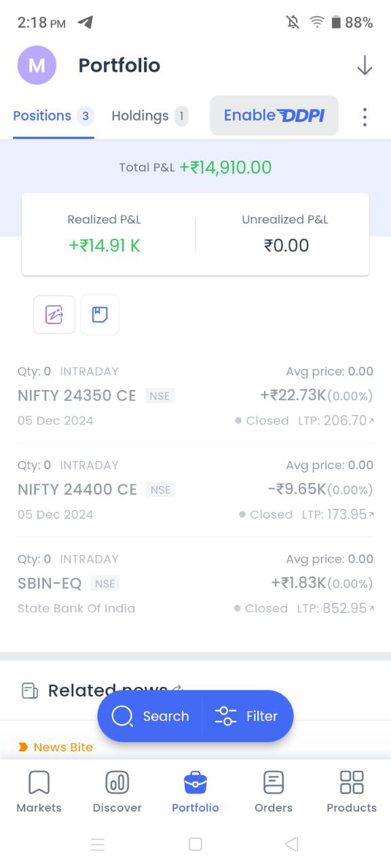The height and width of the screenshot is (868, 391).
Task: Open the Orders icon in the bottom navigation
Action: point(274,783)
